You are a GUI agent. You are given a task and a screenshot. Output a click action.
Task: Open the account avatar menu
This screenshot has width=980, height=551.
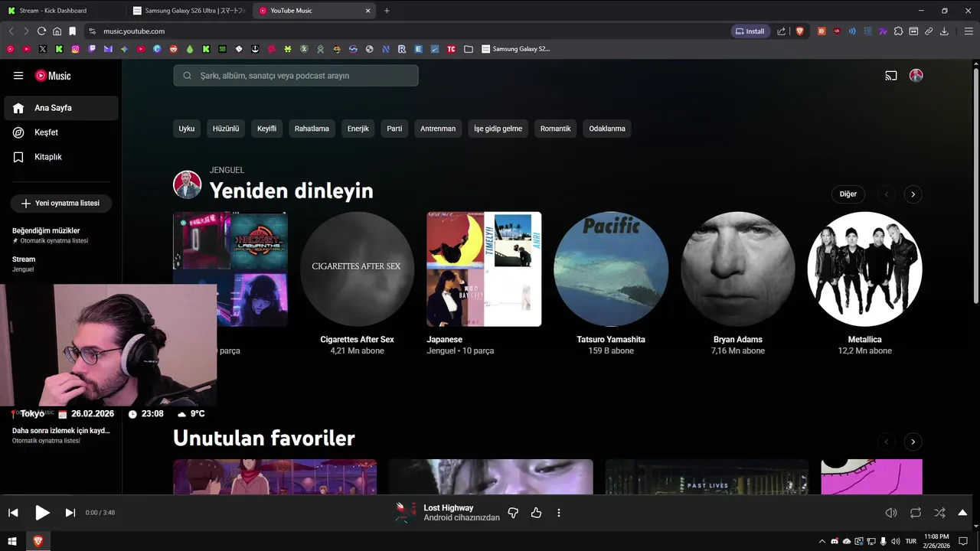coord(916,76)
